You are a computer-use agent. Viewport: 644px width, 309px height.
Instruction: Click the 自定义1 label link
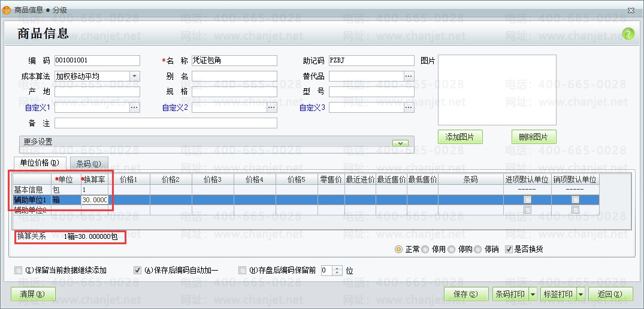pyautogui.click(x=38, y=108)
